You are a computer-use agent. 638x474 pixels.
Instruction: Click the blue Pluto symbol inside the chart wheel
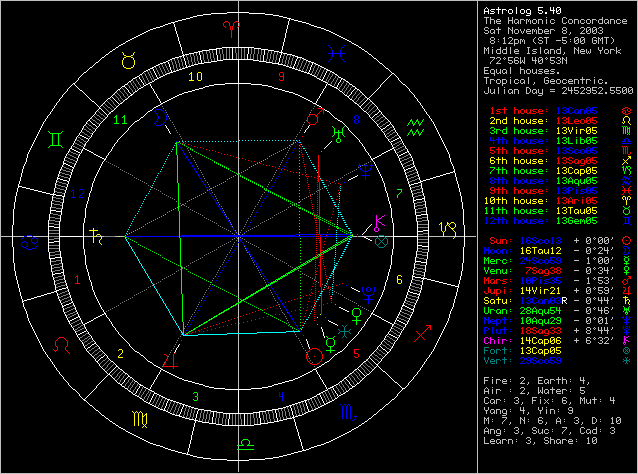(368, 295)
